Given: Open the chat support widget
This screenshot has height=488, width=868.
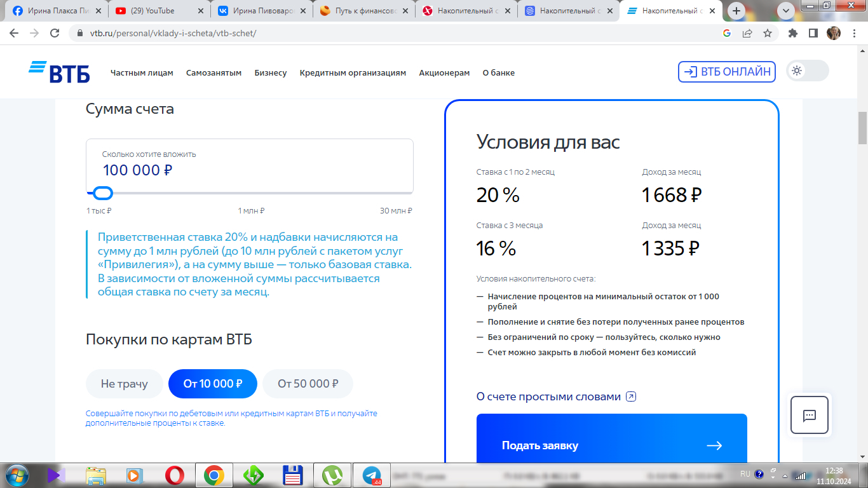Looking at the screenshot, I should tap(810, 415).
